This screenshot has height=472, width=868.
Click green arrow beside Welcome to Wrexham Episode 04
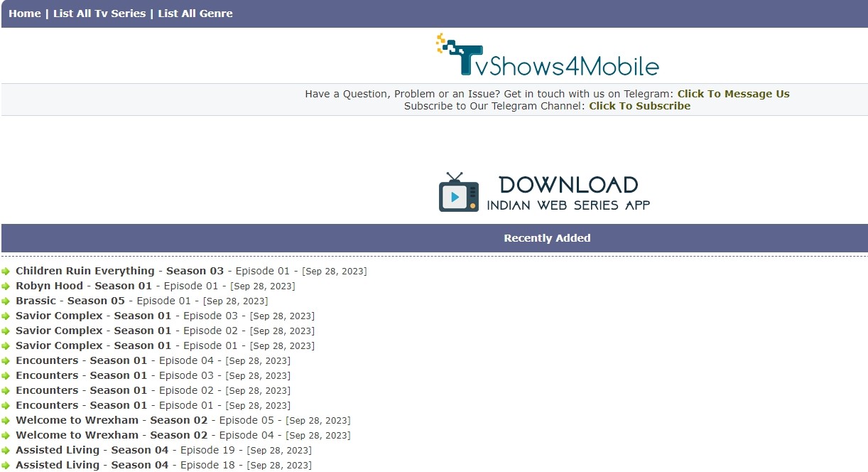[6, 436]
